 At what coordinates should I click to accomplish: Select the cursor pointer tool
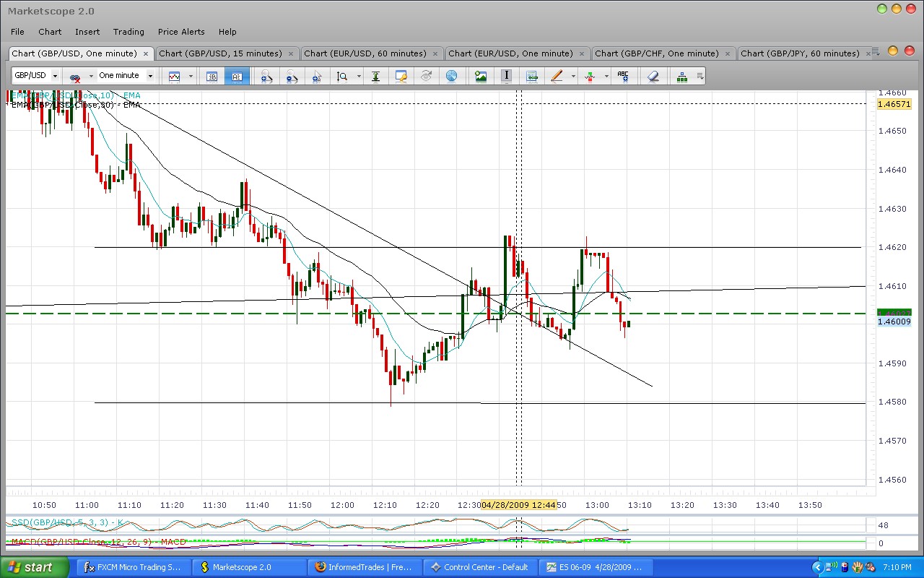click(317, 76)
